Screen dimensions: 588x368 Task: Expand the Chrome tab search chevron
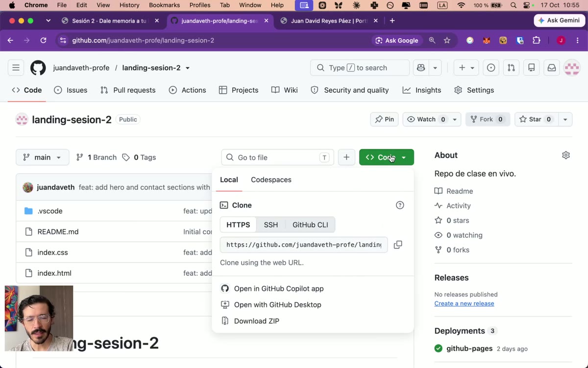click(x=48, y=21)
